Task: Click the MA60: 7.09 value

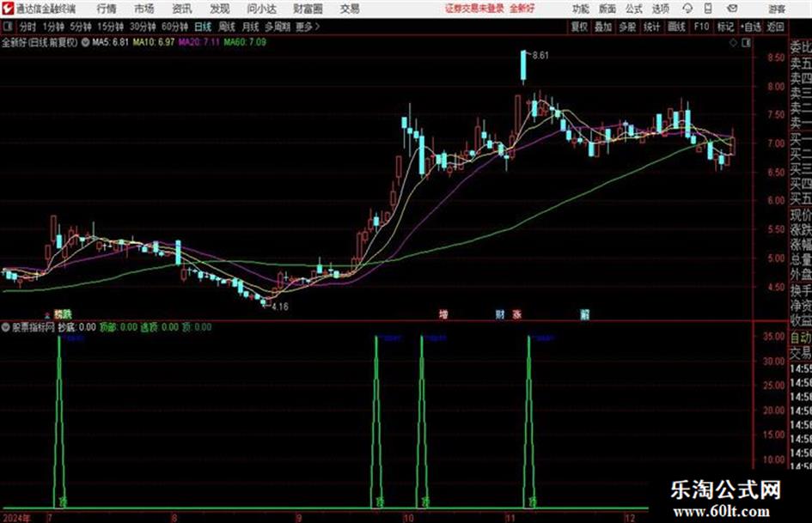Action: click(x=245, y=42)
